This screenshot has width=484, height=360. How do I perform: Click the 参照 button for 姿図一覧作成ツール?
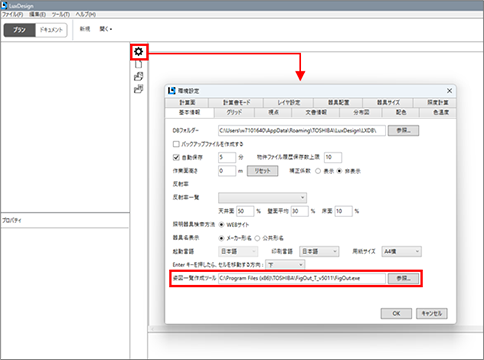[403, 278]
